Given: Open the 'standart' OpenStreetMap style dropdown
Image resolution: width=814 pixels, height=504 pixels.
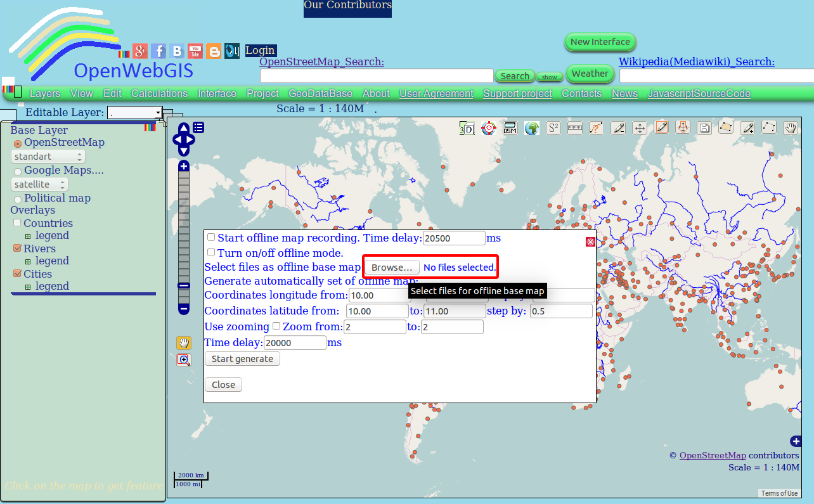Looking at the screenshot, I should pyautogui.click(x=48, y=157).
